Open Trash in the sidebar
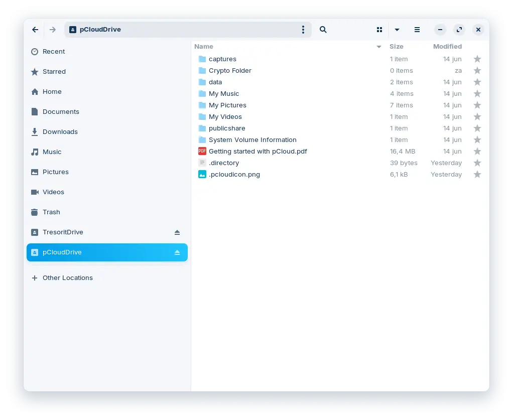This screenshot has height=420, width=513. point(107,212)
